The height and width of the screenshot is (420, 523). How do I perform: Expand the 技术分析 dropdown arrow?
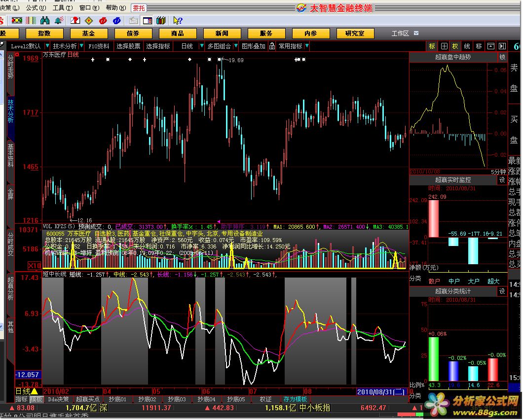click(81, 46)
